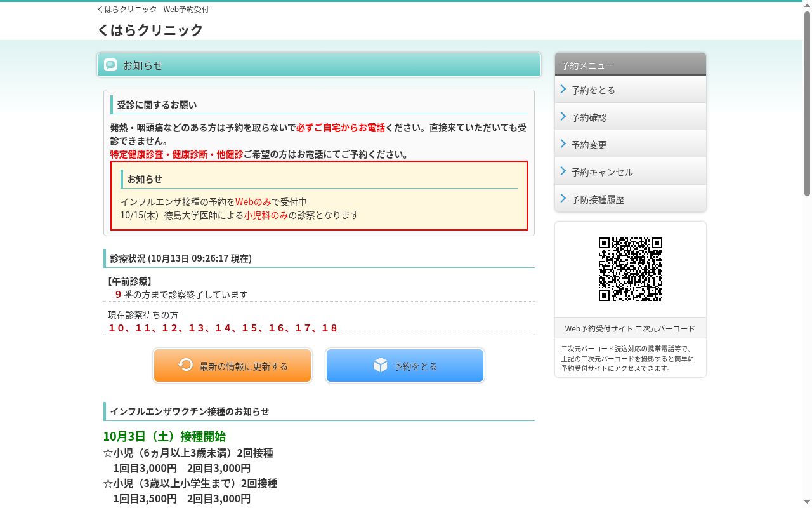Viewport: 812px width, 508px height.
Task: Click the red 小児科のみ text
Action: coord(266,215)
